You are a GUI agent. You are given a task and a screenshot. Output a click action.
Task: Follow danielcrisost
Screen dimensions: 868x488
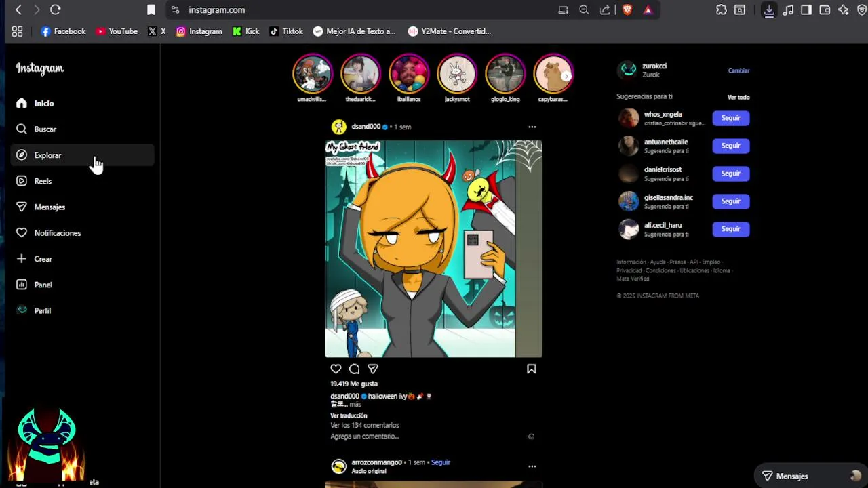(730, 174)
